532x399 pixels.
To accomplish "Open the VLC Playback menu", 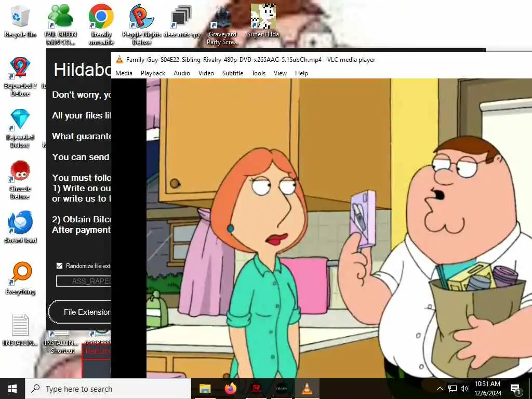I will point(153,73).
